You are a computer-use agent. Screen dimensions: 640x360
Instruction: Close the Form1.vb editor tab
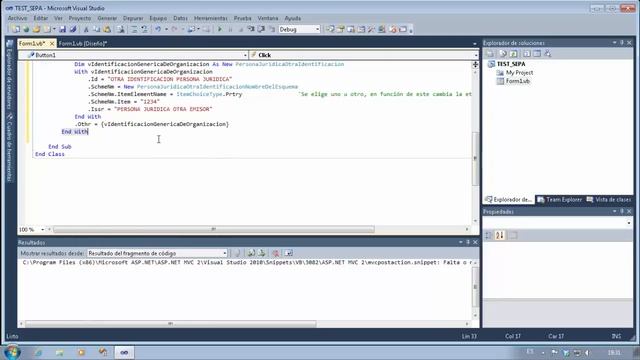pos(52,43)
